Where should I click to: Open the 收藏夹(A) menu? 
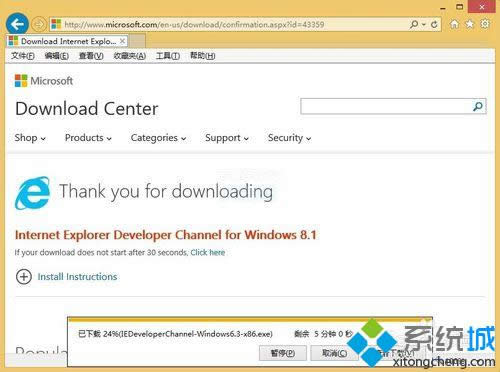click(x=130, y=56)
